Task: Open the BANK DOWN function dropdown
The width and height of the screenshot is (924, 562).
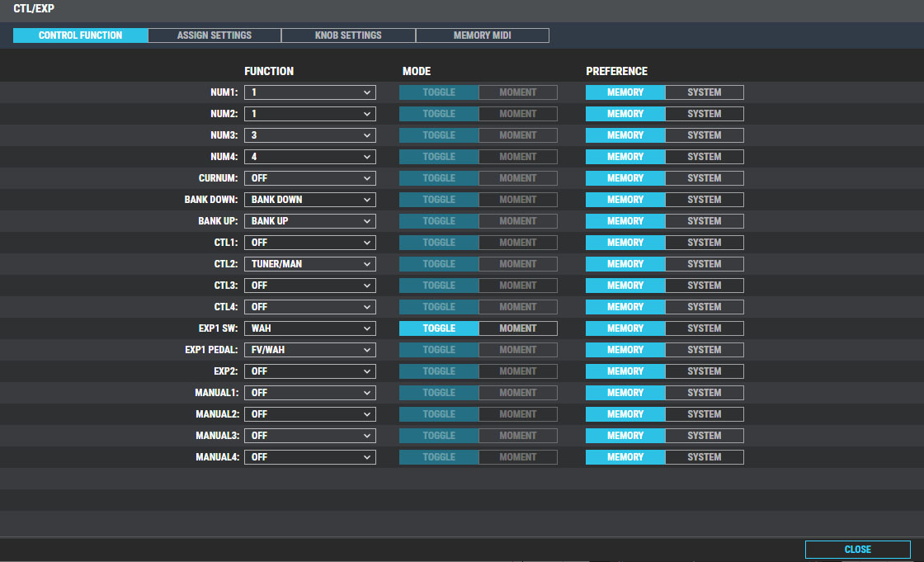Action: [x=310, y=200]
